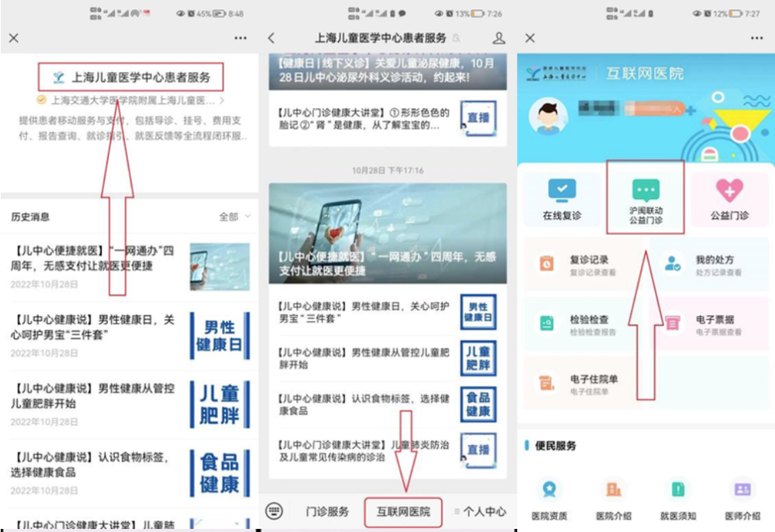Image resolution: width=775 pixels, height=532 pixels.
Task: Open three-dot menu on left phone screen
Action: [241, 38]
